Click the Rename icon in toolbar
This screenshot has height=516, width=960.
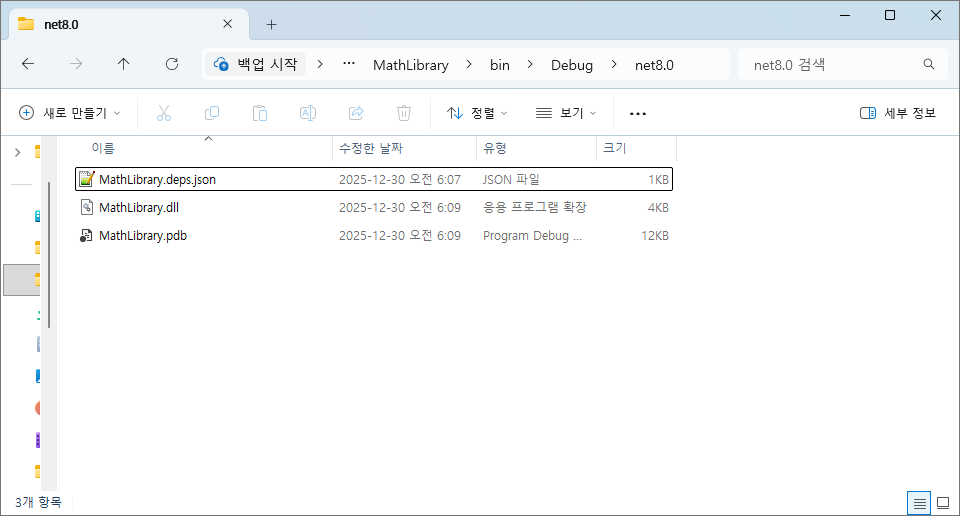tap(308, 113)
